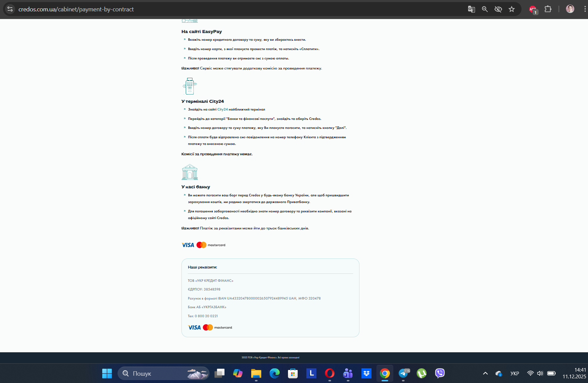The height and width of the screenshot is (383, 588).
Task: Click the phone number 0 800 20 0221
Action: (x=206, y=316)
